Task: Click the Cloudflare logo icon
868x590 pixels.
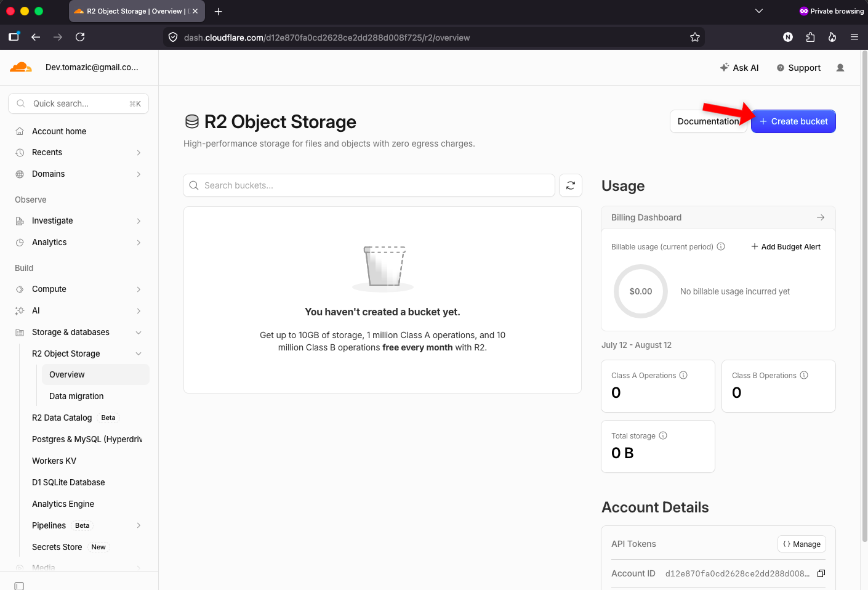Action: click(21, 67)
